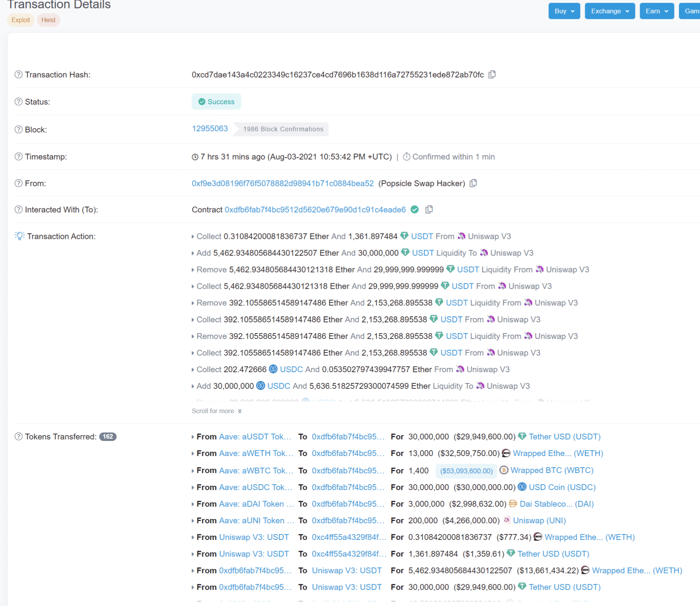Screen dimensions: 700x606
Task: Click USDT link in Remove 5,462.93 Ether row
Action: 468,269
